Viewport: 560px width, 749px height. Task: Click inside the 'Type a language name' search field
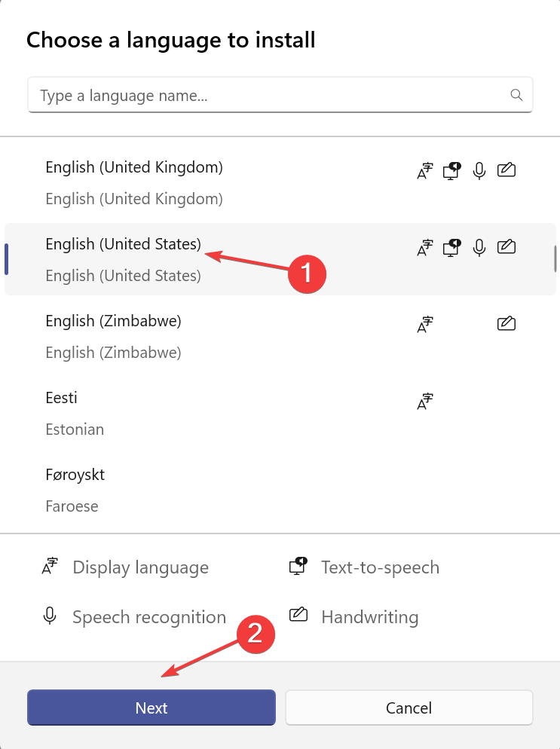pyautogui.click(x=226, y=95)
